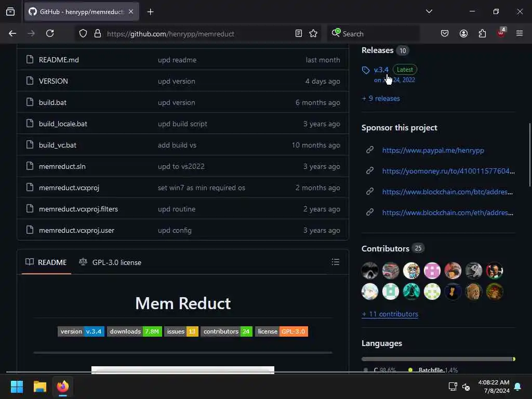Image resolution: width=532 pixels, height=399 pixels.
Task: Open the notification bell in system tray
Action: coord(518,387)
